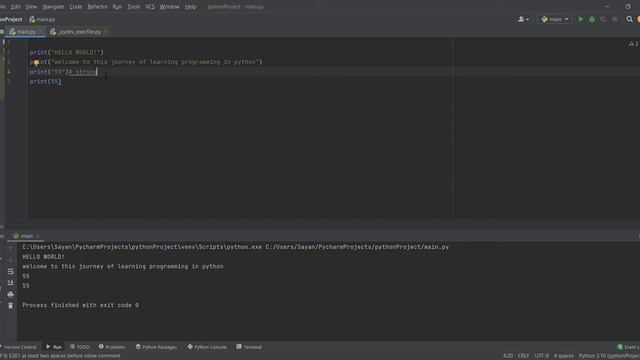Open the Event Log button
This screenshot has height=360, width=640.
tap(629, 347)
